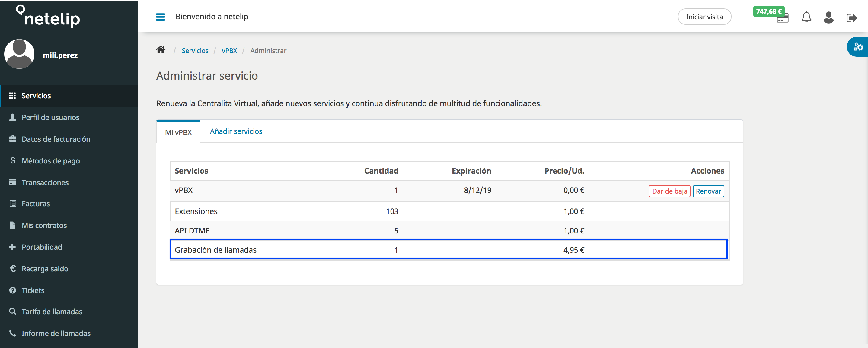
Task: Click the Acciones column header
Action: coord(708,171)
